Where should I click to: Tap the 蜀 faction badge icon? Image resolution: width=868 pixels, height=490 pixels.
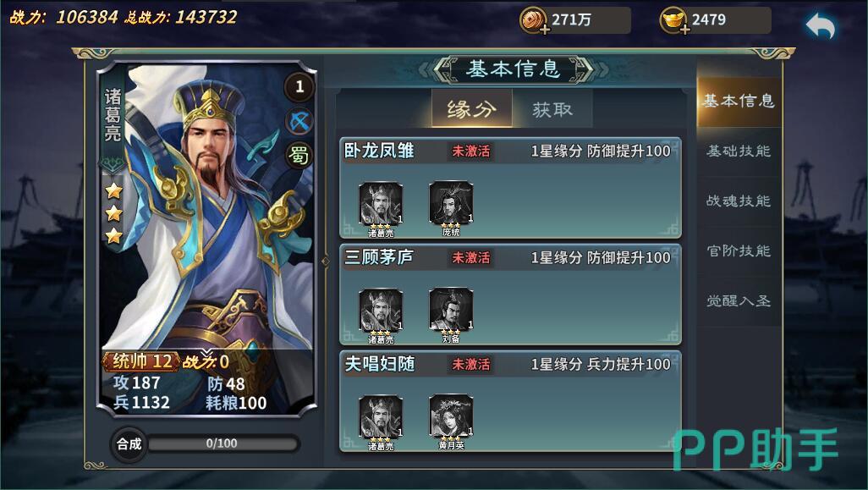pyautogui.click(x=299, y=156)
